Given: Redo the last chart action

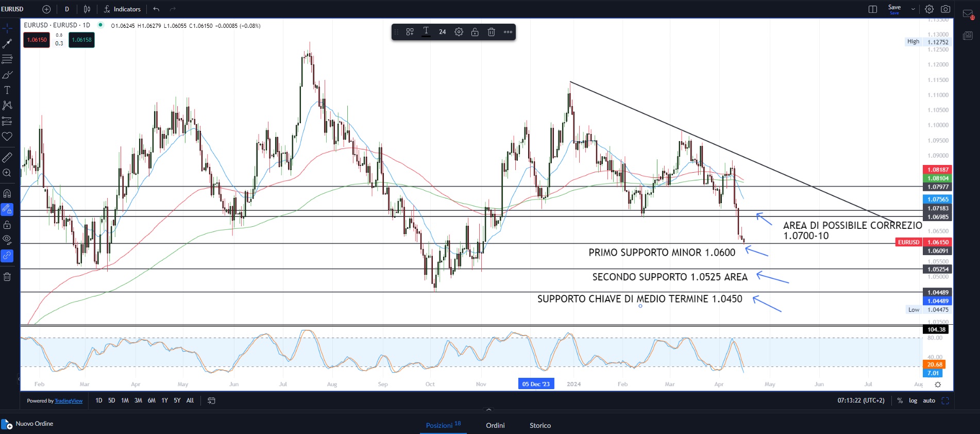Looking at the screenshot, I should click(x=173, y=9).
